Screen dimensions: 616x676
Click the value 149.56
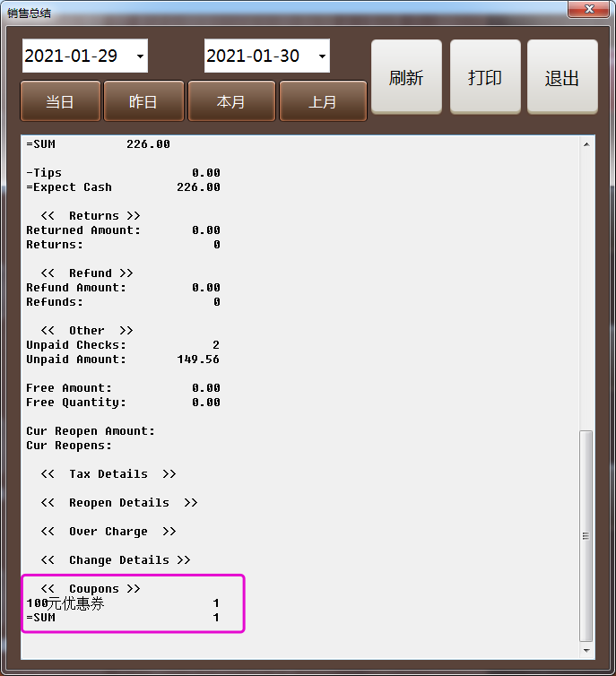point(198,360)
